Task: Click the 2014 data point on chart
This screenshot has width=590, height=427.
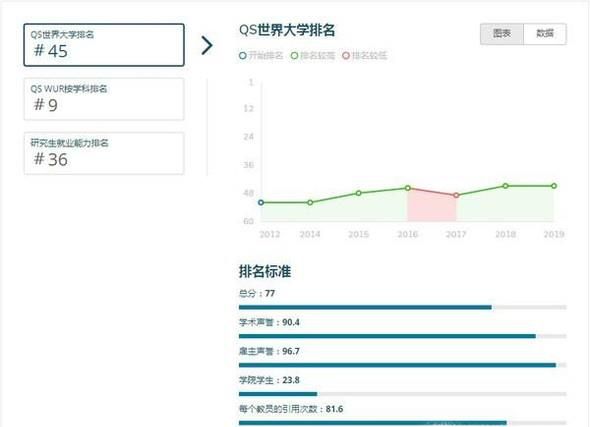Action: point(310,202)
